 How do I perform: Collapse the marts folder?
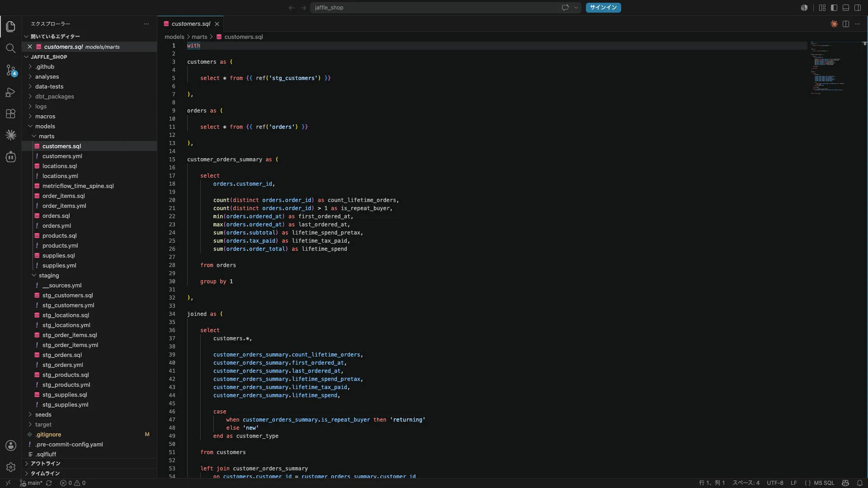click(x=34, y=136)
